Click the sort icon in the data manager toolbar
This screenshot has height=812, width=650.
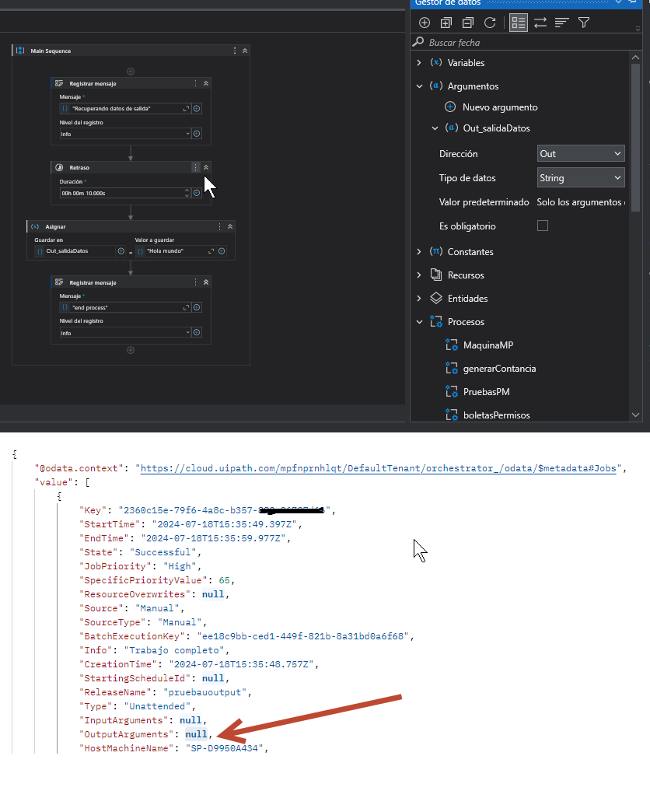click(x=561, y=23)
